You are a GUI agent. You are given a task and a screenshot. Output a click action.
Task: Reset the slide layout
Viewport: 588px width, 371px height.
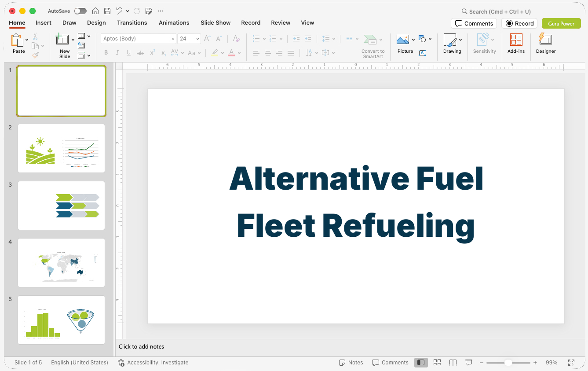click(81, 45)
